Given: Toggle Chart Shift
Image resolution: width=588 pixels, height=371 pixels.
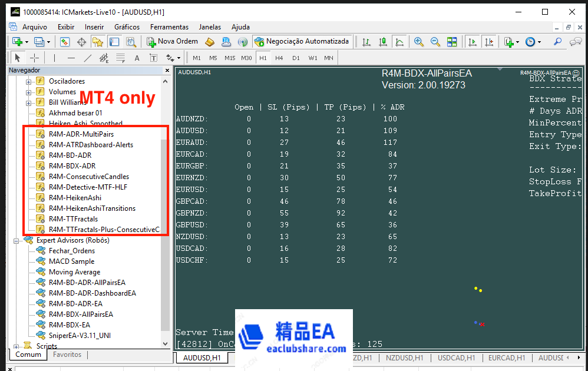Looking at the screenshot, I should 489,42.
